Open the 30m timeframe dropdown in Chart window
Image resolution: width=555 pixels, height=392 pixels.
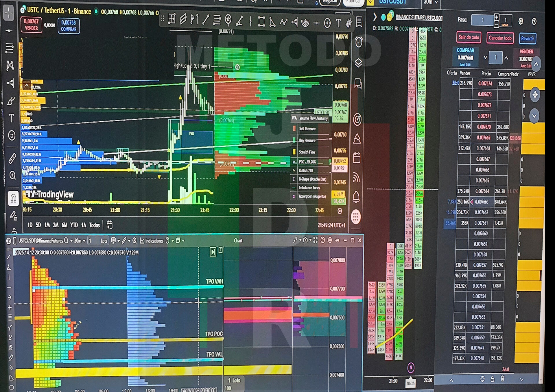(80, 241)
